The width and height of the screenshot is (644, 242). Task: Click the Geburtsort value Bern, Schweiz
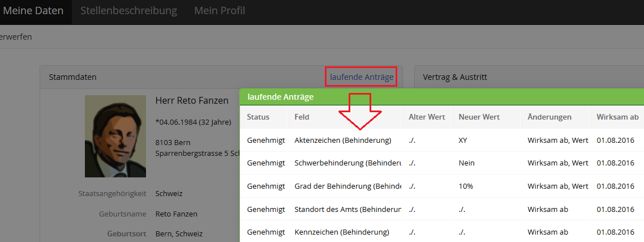coord(179,233)
